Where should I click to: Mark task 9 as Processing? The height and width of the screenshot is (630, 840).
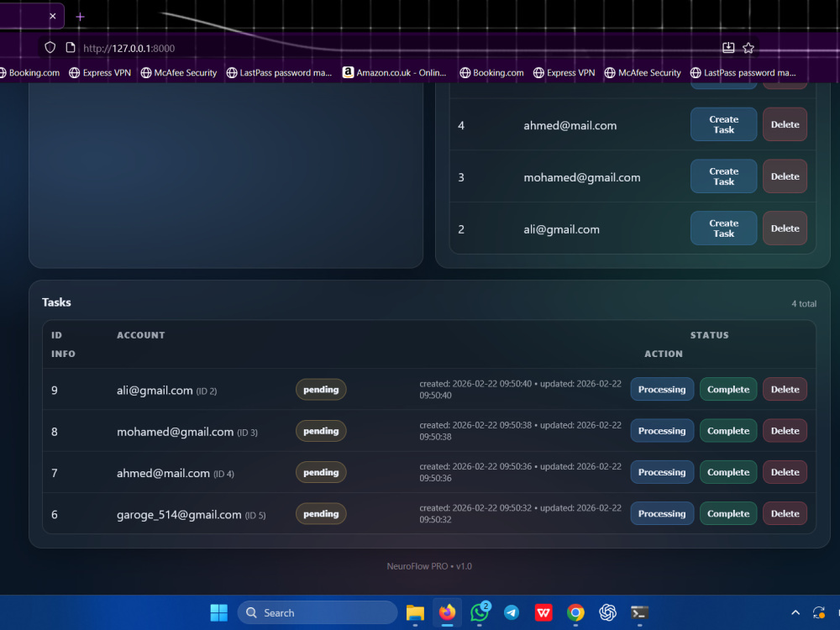coord(662,390)
